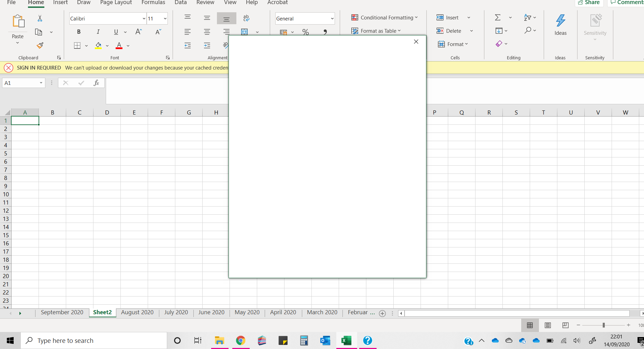Toggle Underline formatting
This screenshot has width=644, height=349.
point(116,32)
